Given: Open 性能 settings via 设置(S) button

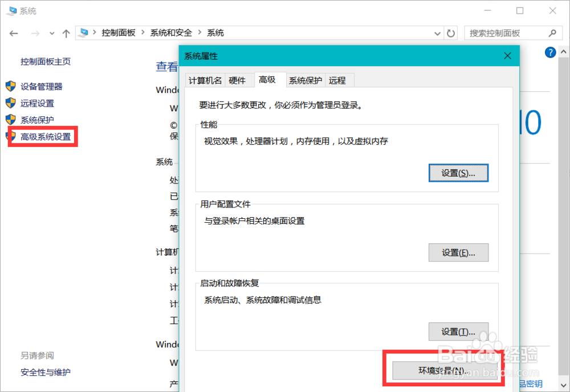Looking at the screenshot, I should tap(459, 173).
